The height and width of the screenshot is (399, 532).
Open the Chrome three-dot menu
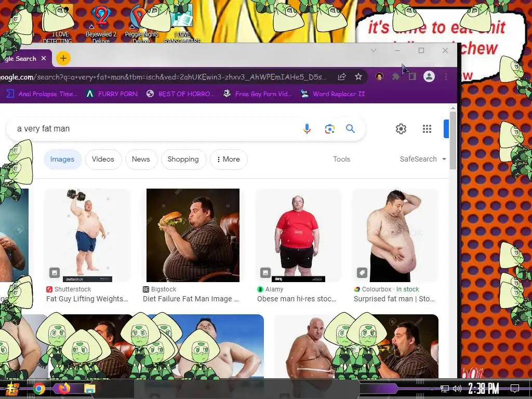click(446, 77)
